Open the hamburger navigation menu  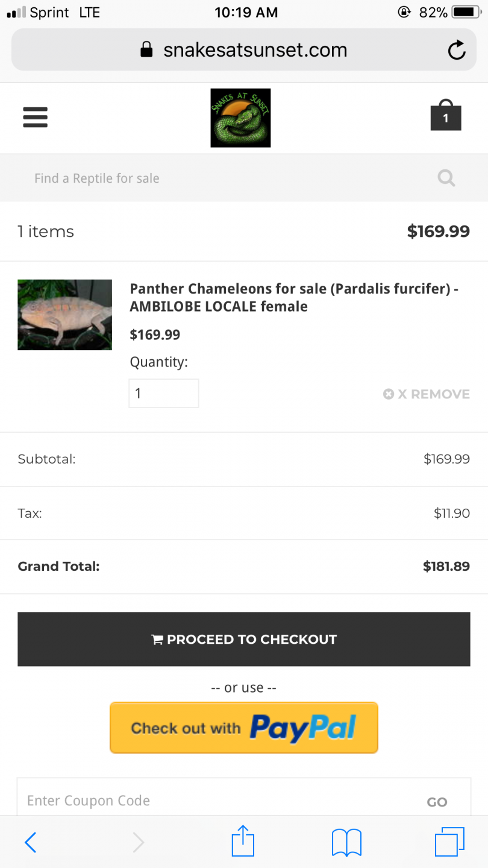[35, 117]
